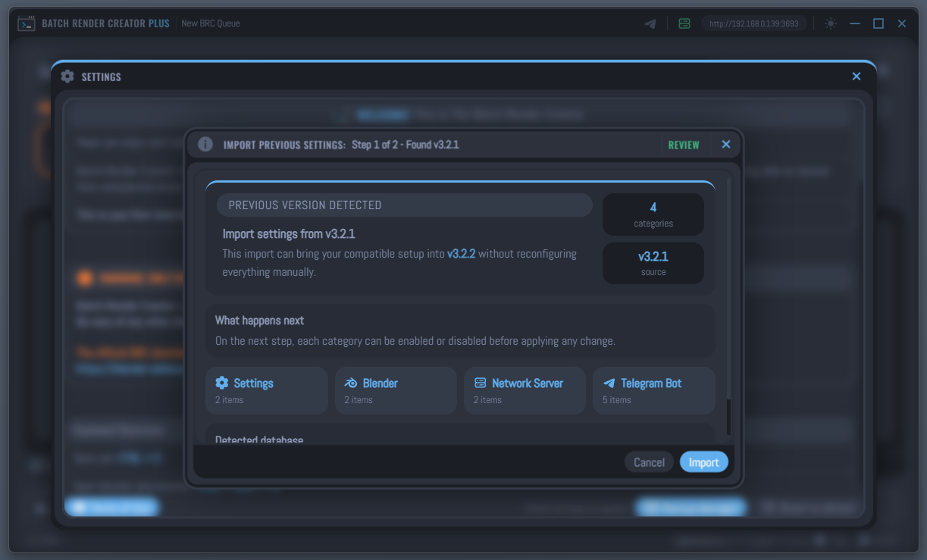
Task: Cancel the import dialog
Action: tap(649, 462)
